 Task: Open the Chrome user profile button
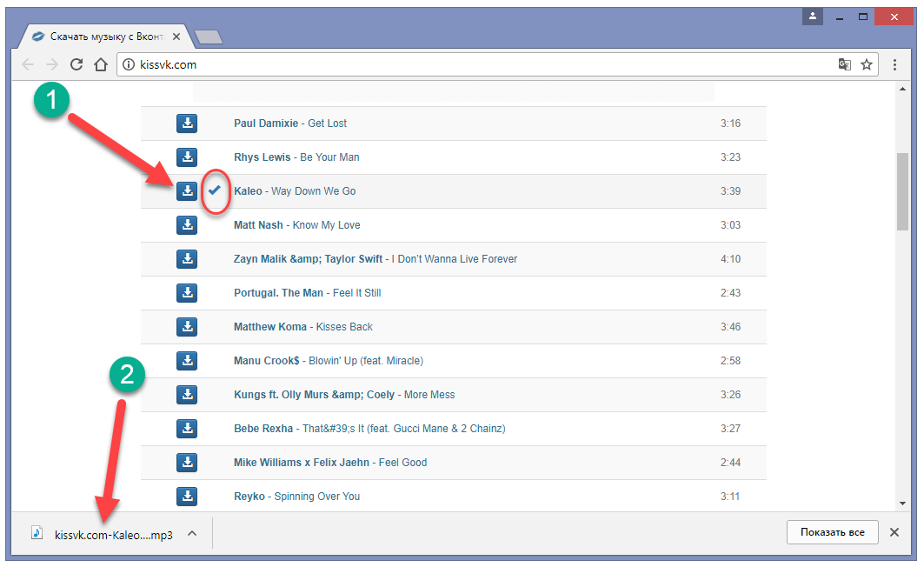point(813,17)
